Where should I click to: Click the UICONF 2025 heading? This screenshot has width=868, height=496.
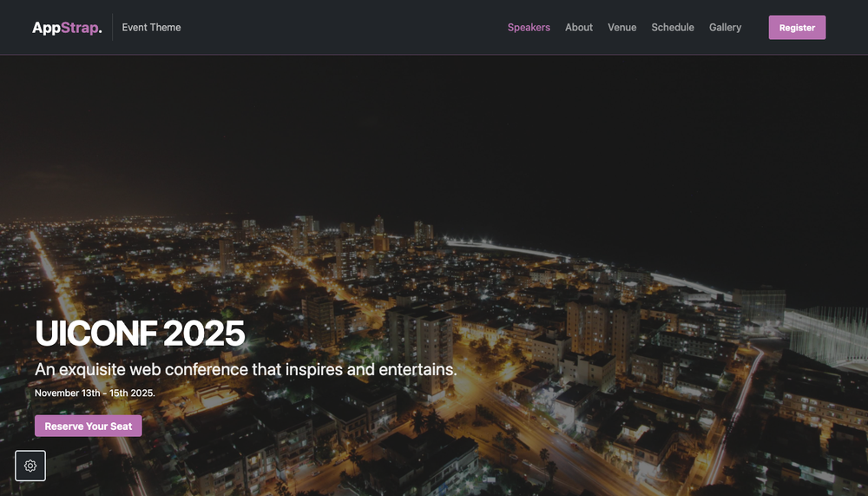click(140, 333)
